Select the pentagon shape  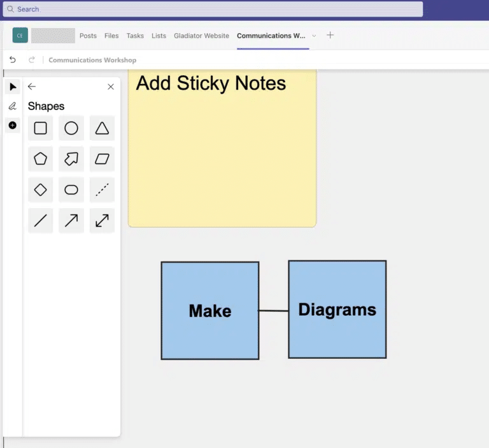(x=40, y=159)
